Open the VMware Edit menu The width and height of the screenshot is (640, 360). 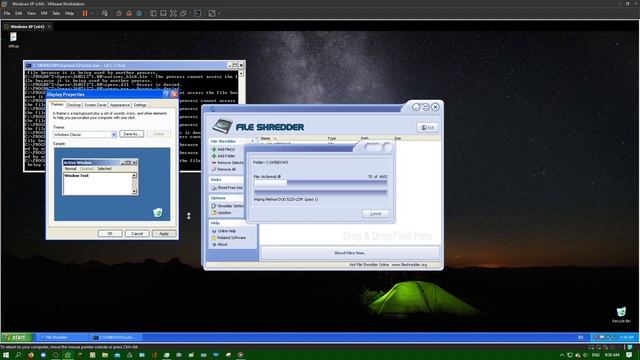click(x=19, y=13)
